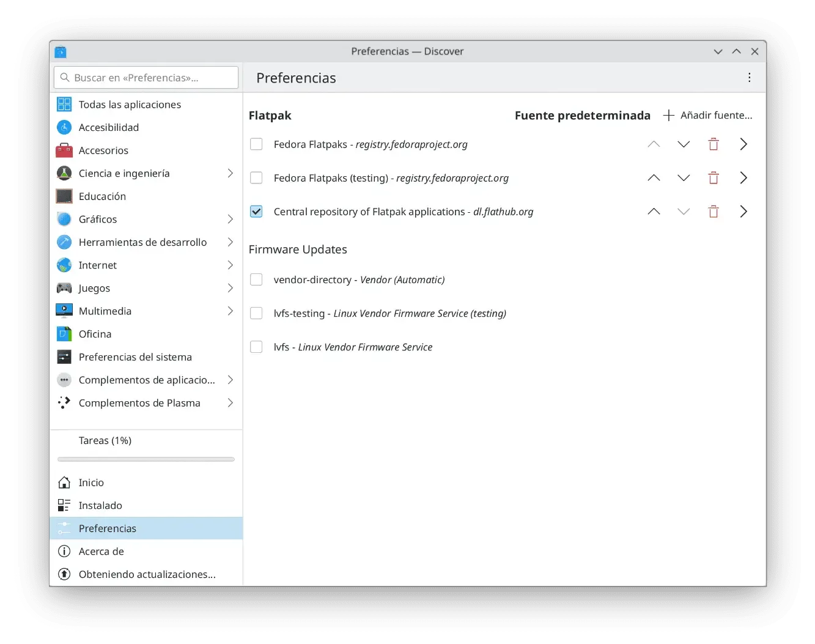815x644 pixels.
Task: Expand the Multimedia subcategories
Action: coord(230,311)
